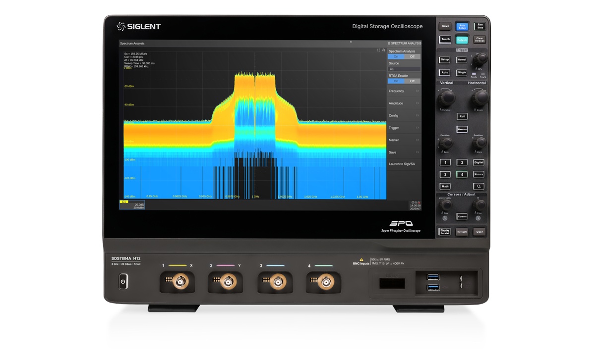This screenshot has width=595, height=364.
Task: Click the Clear Sweeps button
Action: [x=479, y=40]
